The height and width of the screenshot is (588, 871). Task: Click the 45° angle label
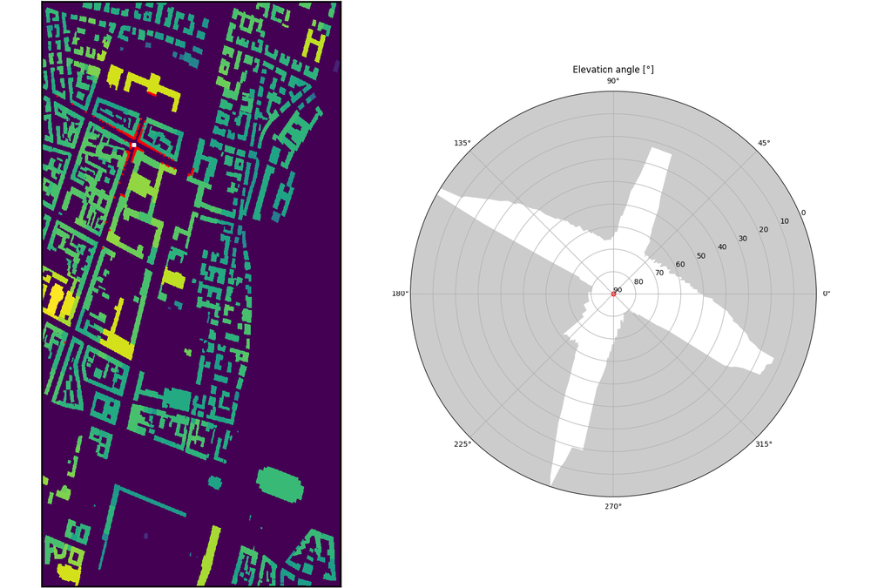[x=763, y=144]
